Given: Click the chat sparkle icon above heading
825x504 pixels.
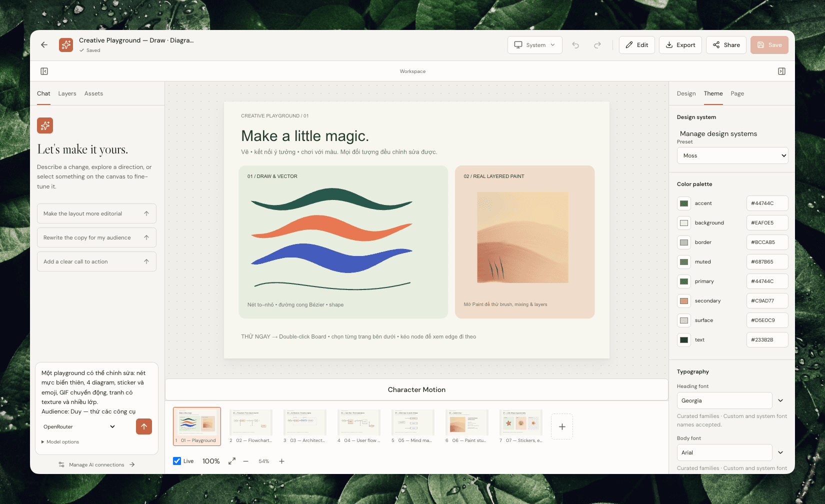Looking at the screenshot, I should click(x=45, y=125).
